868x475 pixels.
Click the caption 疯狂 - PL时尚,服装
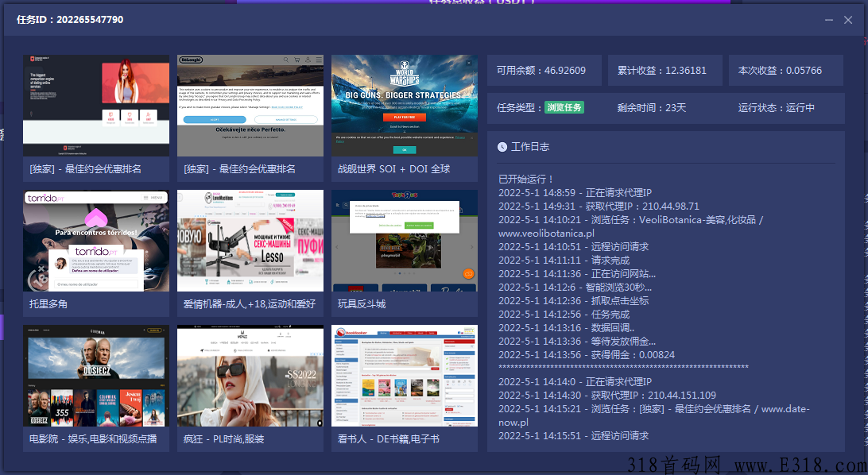coord(223,439)
